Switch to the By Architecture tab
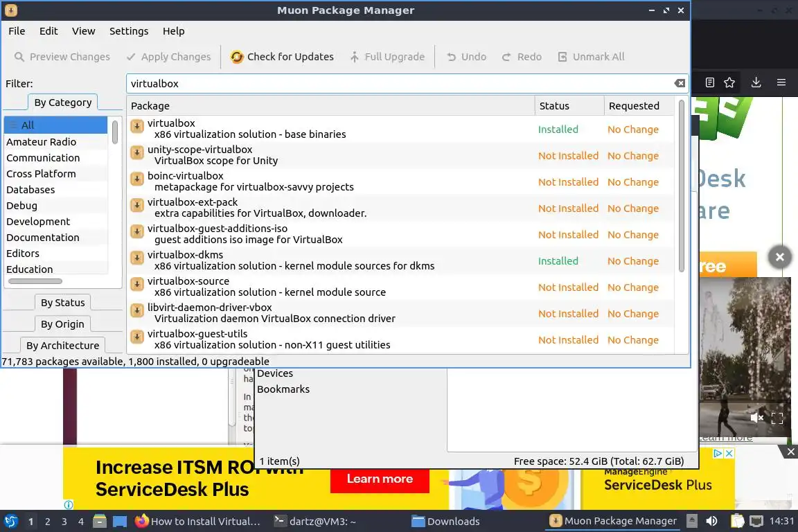Viewport: 798px width, 532px height. (x=62, y=345)
